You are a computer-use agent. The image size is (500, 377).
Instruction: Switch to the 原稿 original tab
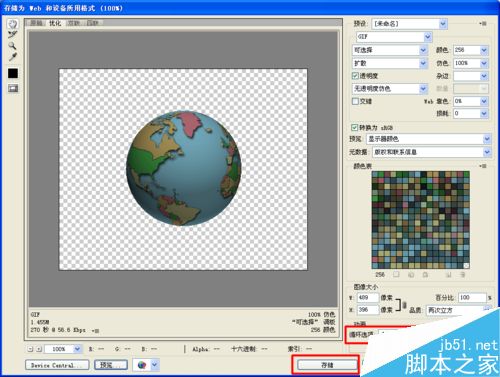coord(36,23)
